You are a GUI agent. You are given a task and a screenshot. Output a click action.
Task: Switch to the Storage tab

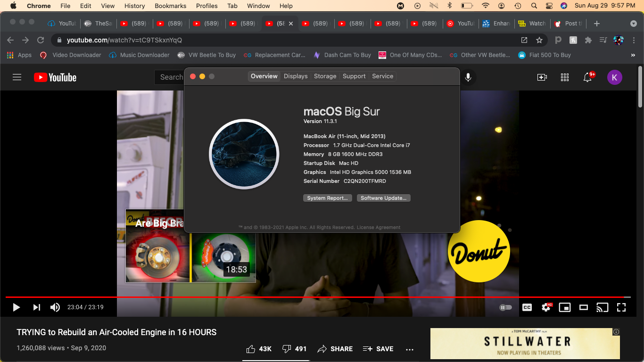point(325,76)
